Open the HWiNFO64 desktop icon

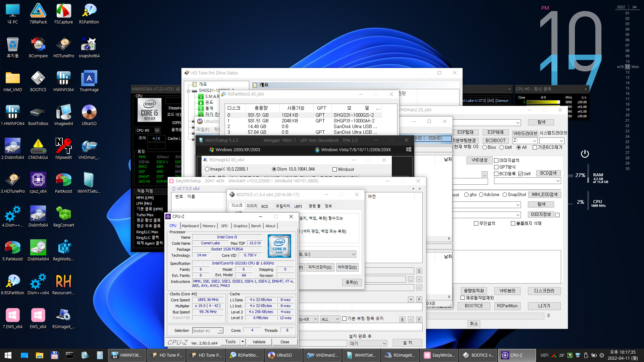[x=63, y=81]
